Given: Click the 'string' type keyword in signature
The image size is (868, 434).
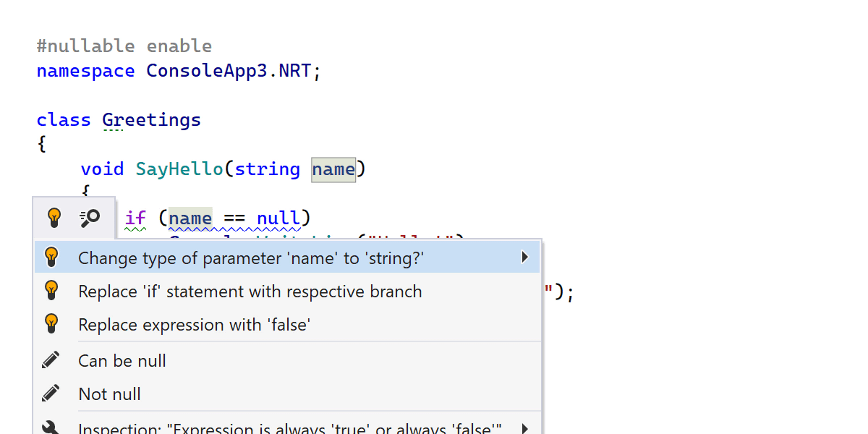Looking at the screenshot, I should 268,169.
